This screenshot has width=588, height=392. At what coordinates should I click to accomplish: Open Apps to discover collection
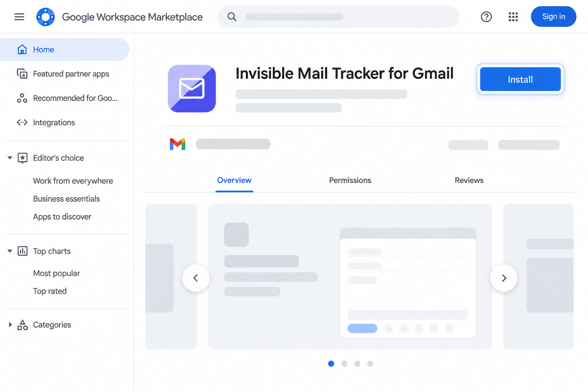click(62, 217)
